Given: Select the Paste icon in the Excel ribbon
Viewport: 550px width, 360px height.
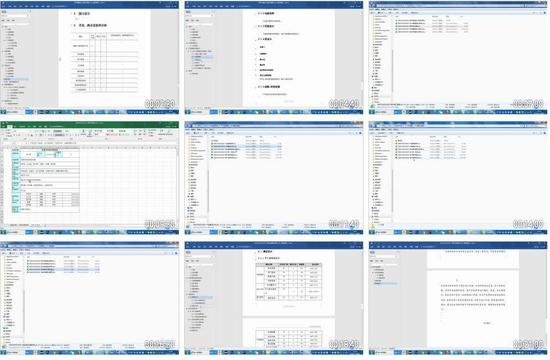Looking at the screenshot, I should tap(5, 133).
